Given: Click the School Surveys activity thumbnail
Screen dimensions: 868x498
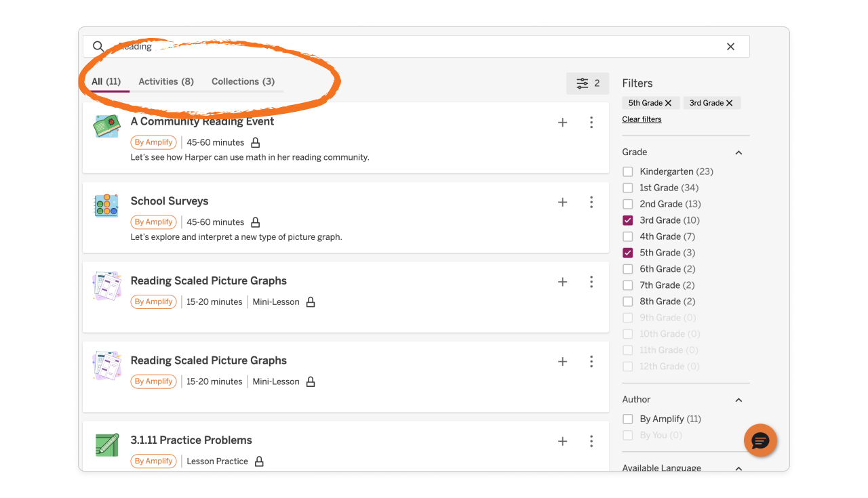Looking at the screenshot, I should [x=107, y=205].
